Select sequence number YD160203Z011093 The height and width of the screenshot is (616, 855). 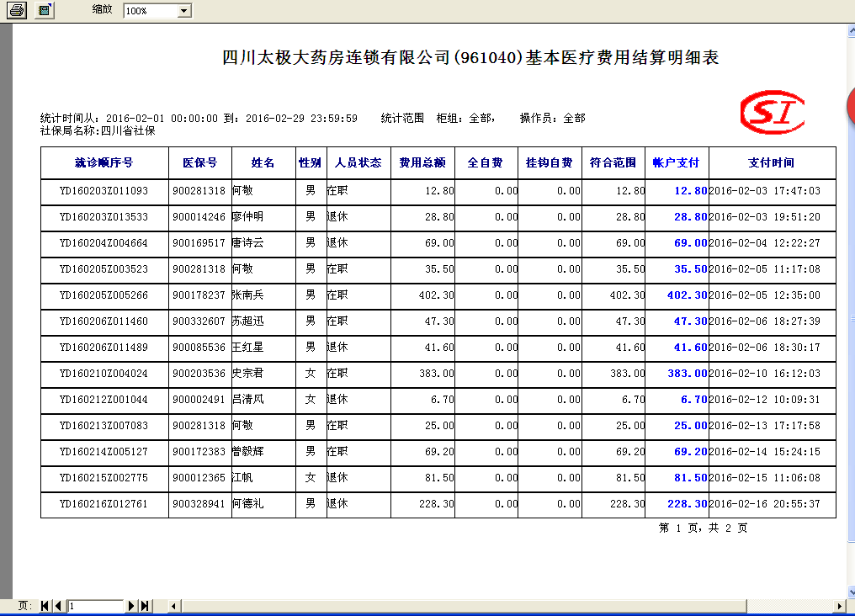[104, 191]
